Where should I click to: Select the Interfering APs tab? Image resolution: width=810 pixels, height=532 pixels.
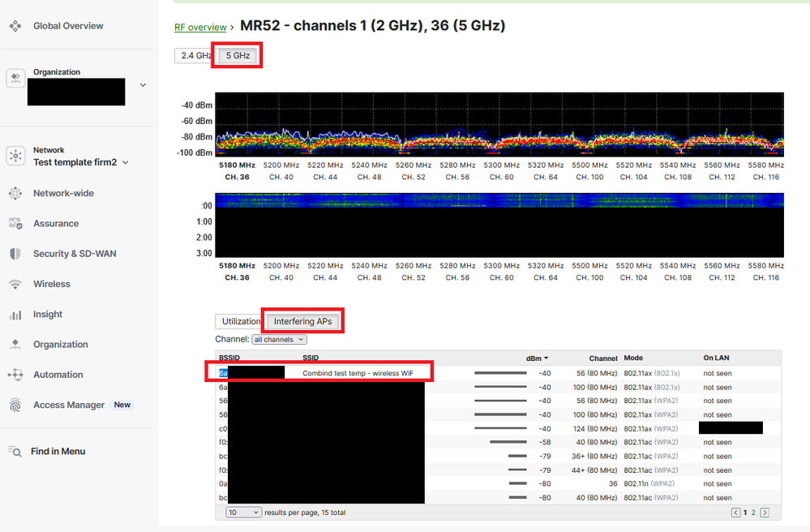[x=302, y=321]
